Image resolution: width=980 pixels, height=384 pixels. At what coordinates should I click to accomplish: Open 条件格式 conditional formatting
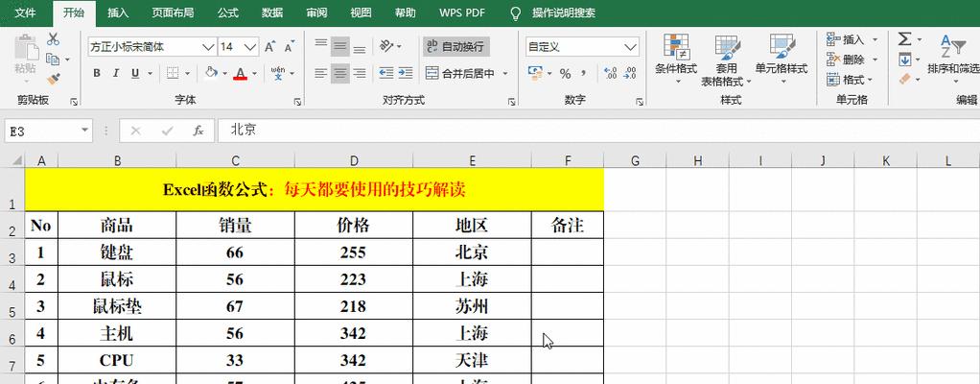click(x=676, y=60)
